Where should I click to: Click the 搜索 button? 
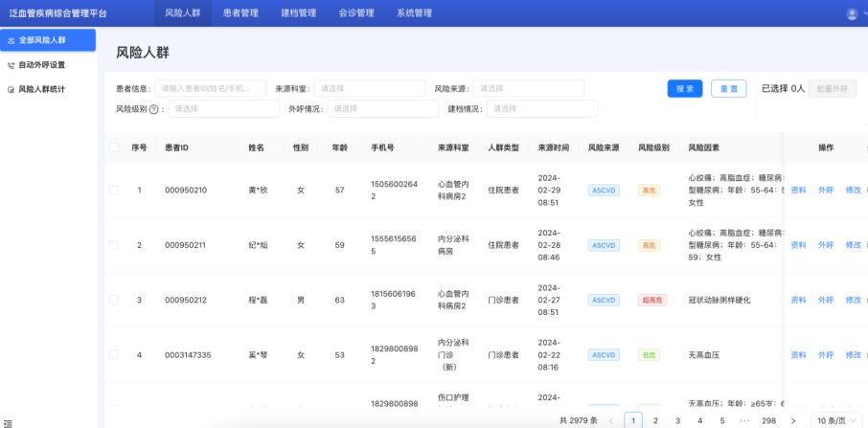click(x=685, y=88)
